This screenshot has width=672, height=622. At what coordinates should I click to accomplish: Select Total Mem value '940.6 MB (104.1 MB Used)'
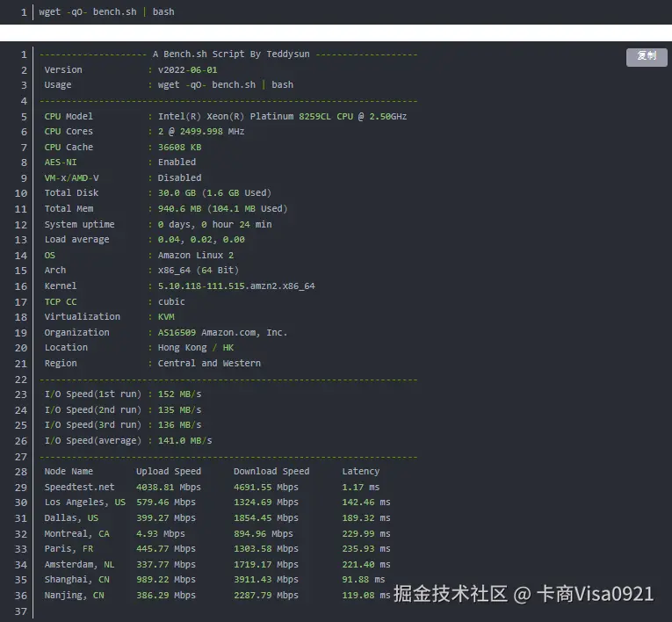click(223, 209)
